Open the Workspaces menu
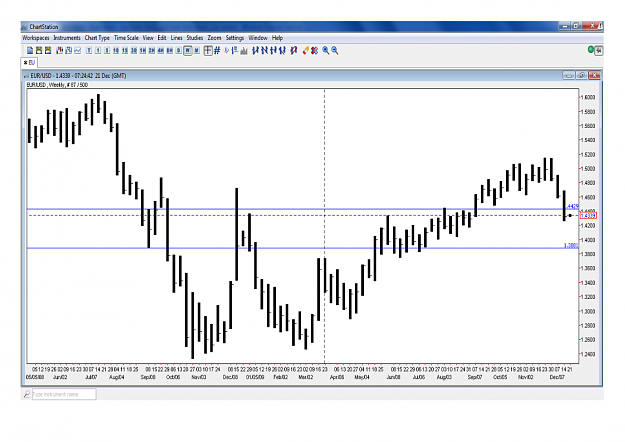Viewport: 625px width, 442px height. pos(35,38)
